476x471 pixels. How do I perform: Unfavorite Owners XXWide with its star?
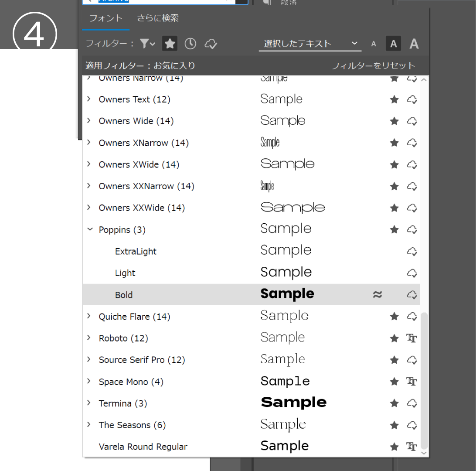[x=394, y=208]
